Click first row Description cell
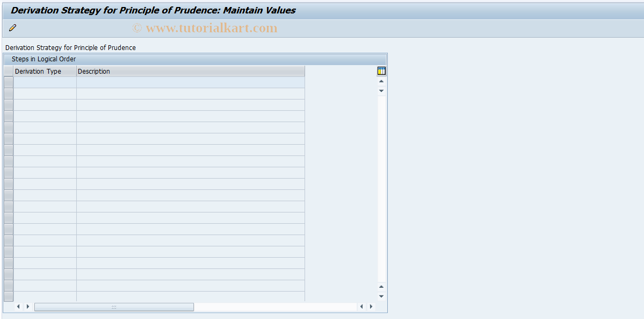The width and height of the screenshot is (644, 319). [x=191, y=82]
